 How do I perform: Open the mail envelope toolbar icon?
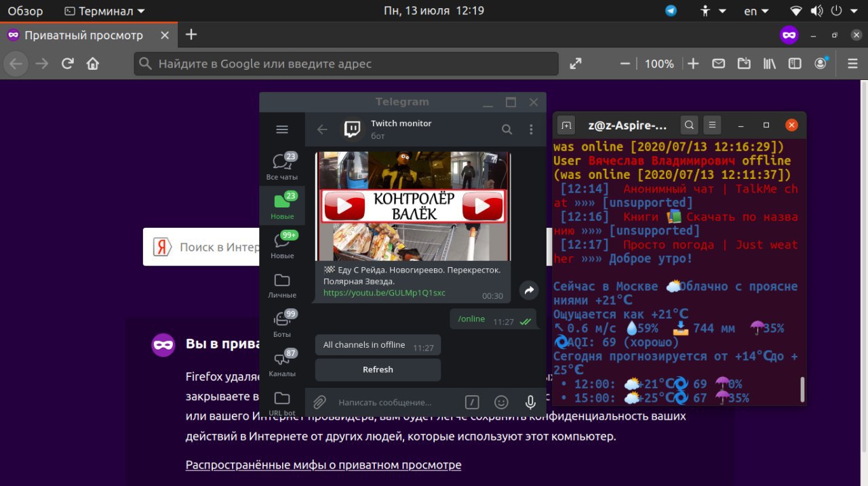pos(719,64)
